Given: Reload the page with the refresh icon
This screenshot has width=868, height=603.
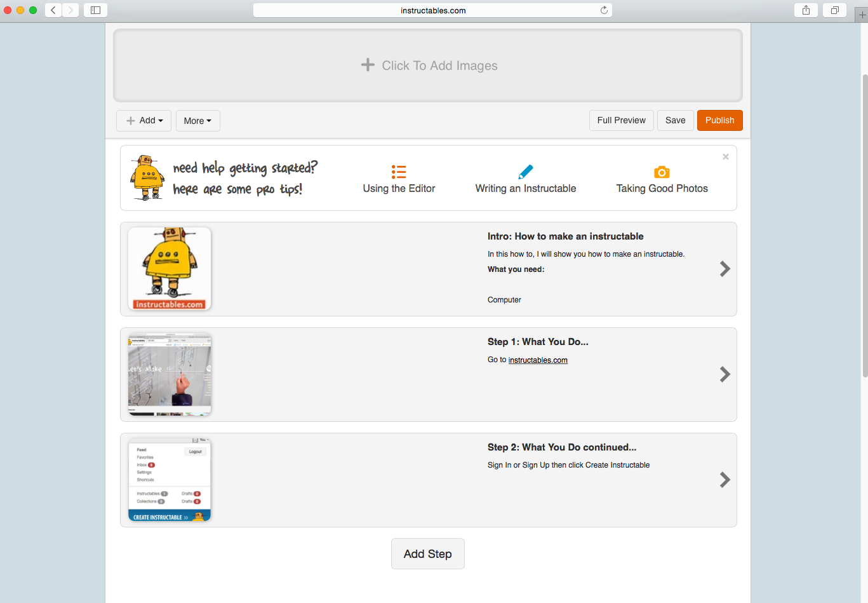Looking at the screenshot, I should click(x=604, y=10).
